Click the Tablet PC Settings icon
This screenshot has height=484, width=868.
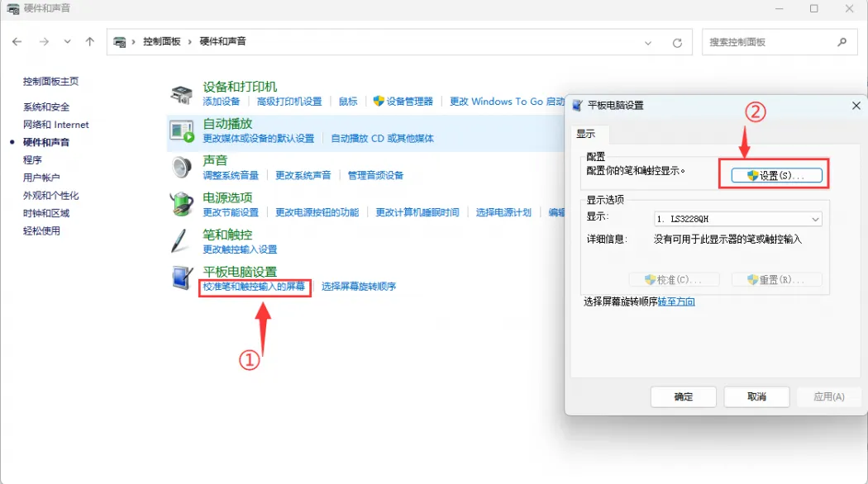pos(182,278)
